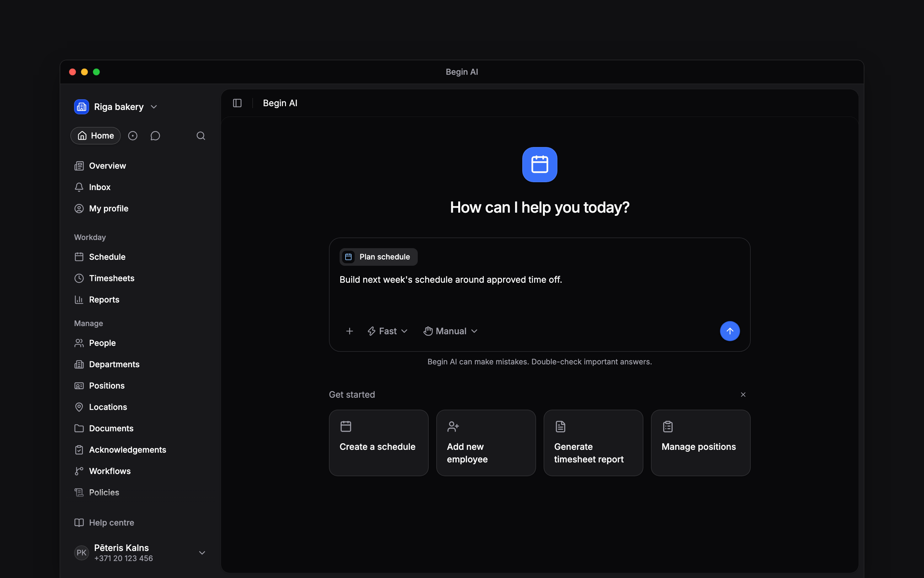
Task: Open Inbox notifications
Action: click(x=92, y=187)
